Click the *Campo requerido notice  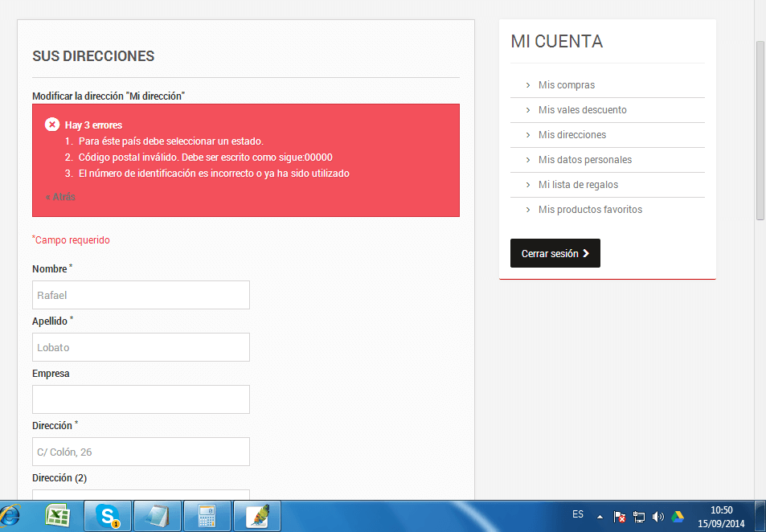point(71,239)
